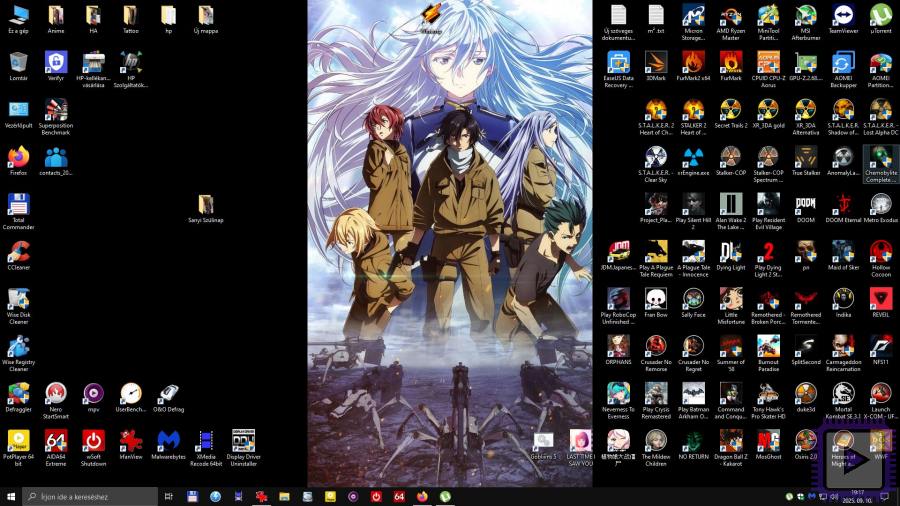Open Wise Registry Cleaner shortcut
Viewport: 900px width, 506px height.
click(18, 354)
